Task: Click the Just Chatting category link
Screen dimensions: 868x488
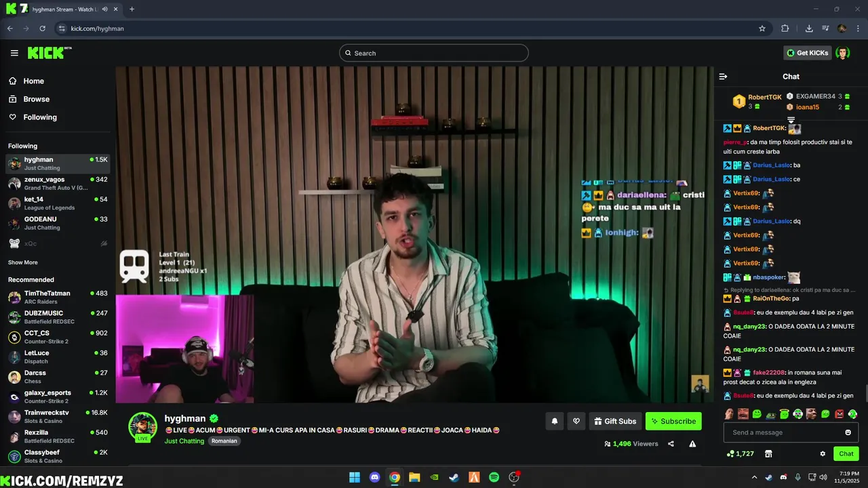Action: coord(184,441)
